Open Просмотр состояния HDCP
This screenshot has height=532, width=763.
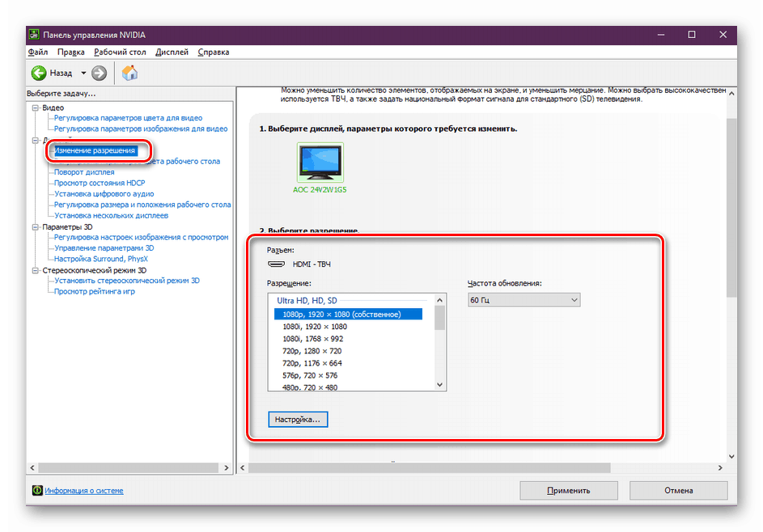point(100,183)
